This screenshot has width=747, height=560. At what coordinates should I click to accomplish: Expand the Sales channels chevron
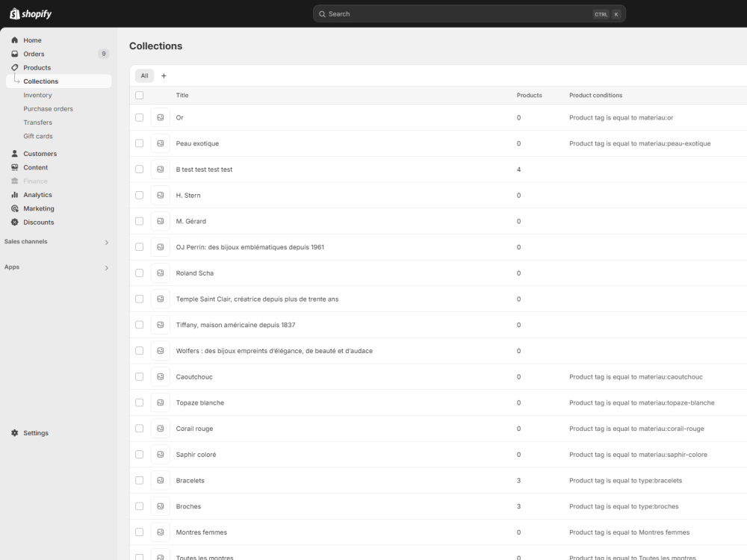(106, 243)
